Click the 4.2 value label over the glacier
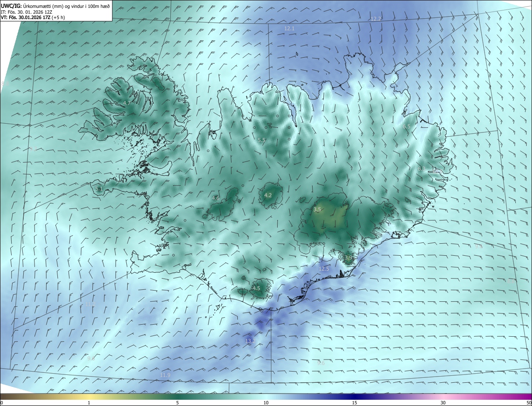The height and width of the screenshot is (406, 532). point(268,195)
